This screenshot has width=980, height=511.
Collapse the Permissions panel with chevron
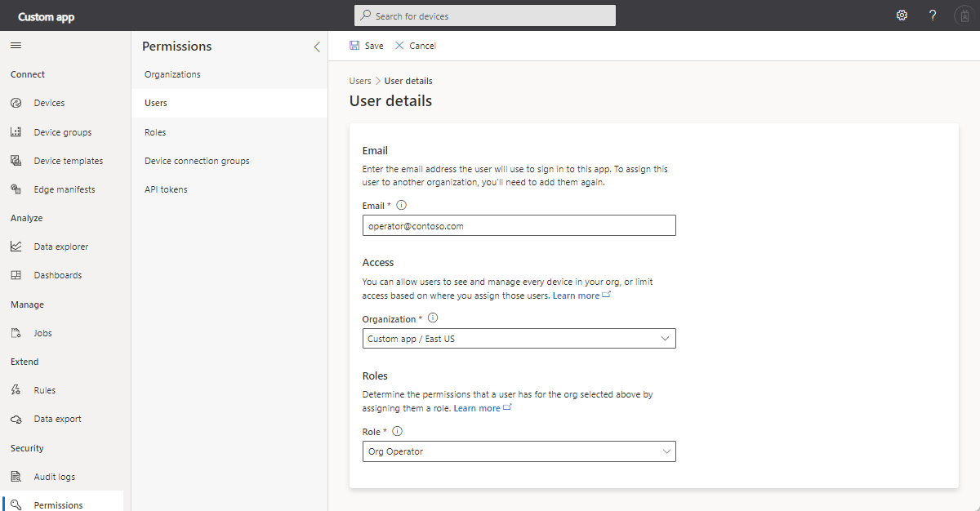[317, 47]
